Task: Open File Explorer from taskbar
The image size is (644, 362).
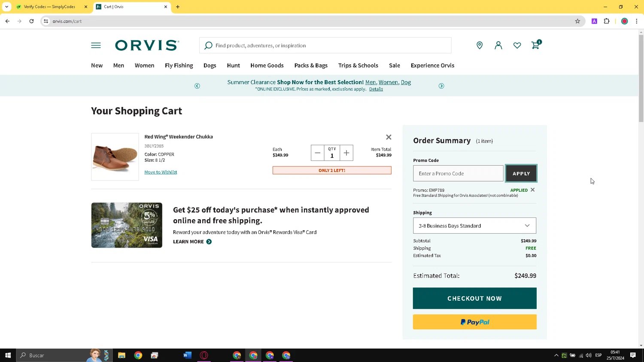Action: click(122, 355)
